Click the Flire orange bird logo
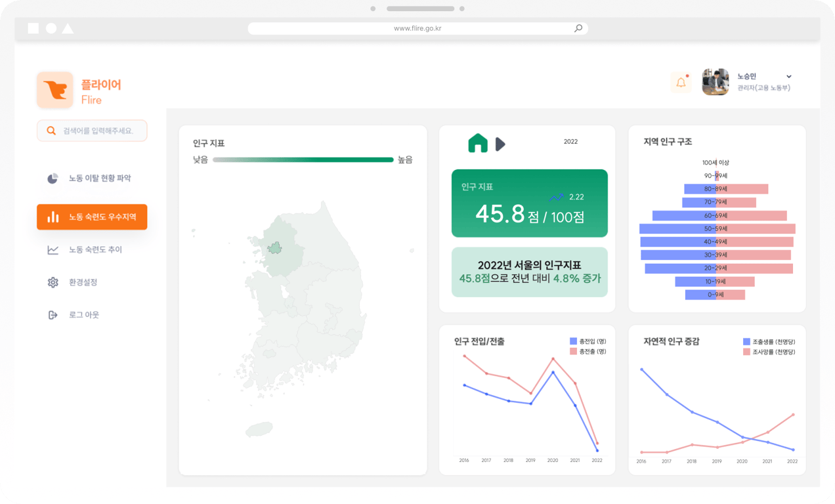This screenshot has height=504, width=835. click(x=55, y=90)
